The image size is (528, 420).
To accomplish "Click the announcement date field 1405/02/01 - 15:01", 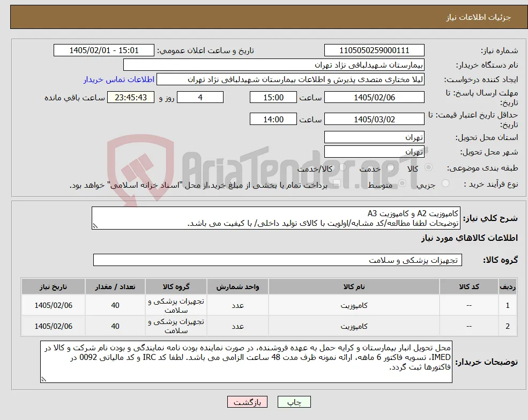I will tap(103, 50).
